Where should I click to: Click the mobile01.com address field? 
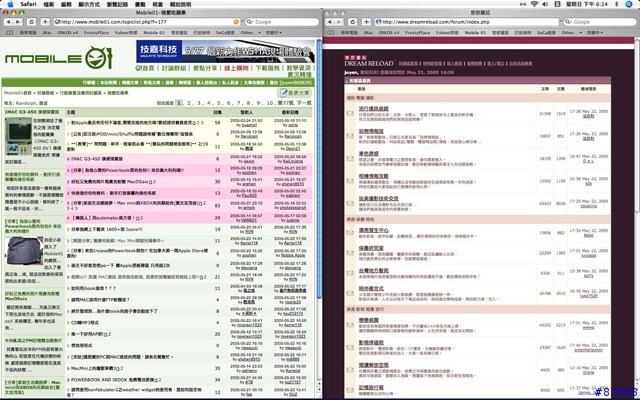coord(147,22)
